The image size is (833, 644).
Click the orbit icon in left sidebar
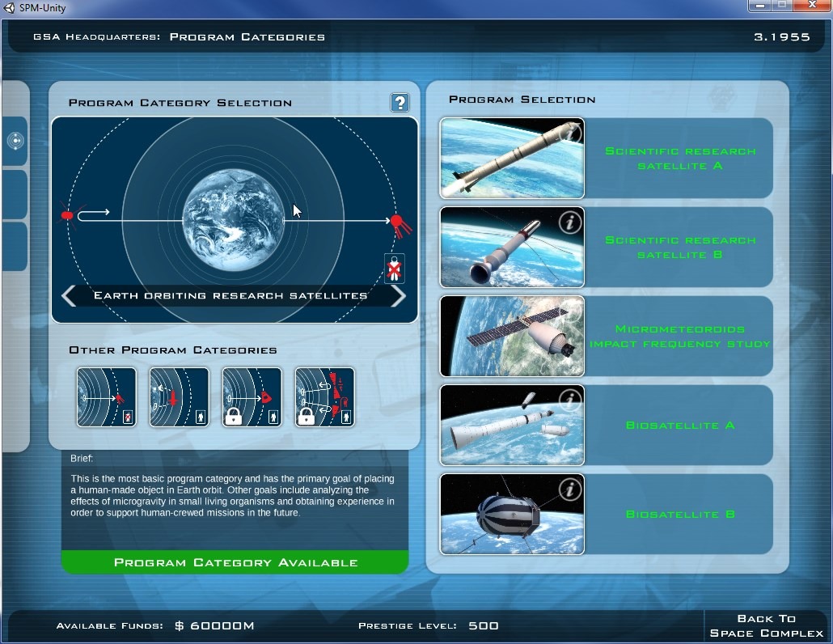[x=15, y=142]
